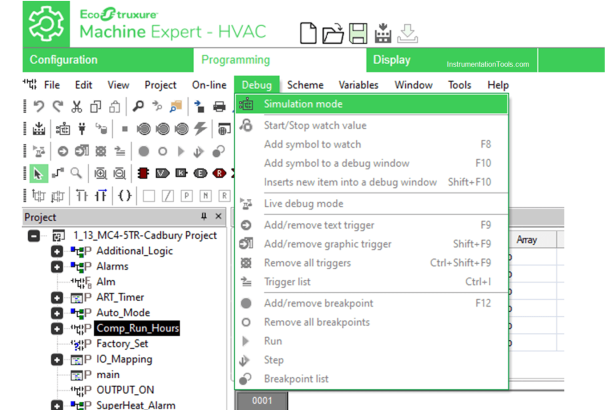Expand the Alarms tree node
The image size is (615, 410).
pyautogui.click(x=57, y=267)
